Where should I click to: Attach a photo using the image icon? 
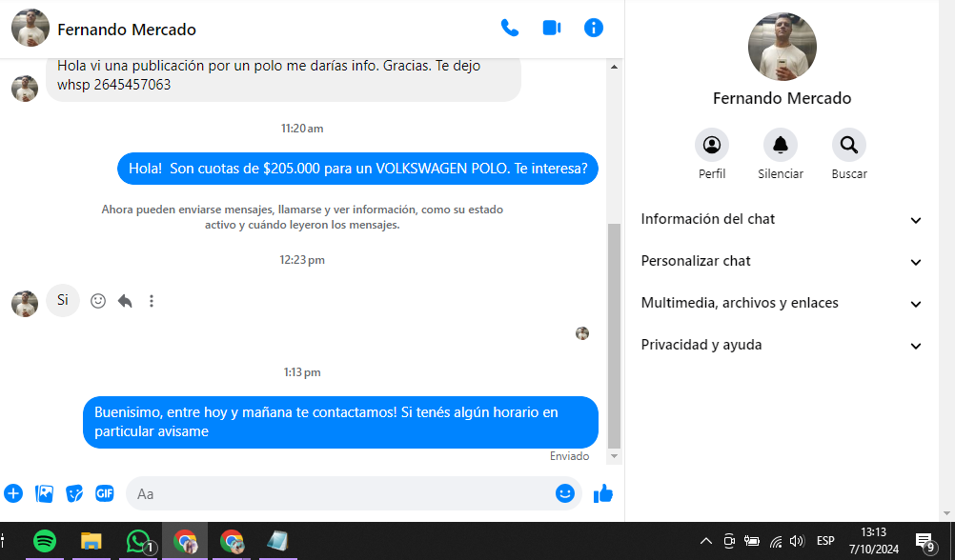pos(45,493)
